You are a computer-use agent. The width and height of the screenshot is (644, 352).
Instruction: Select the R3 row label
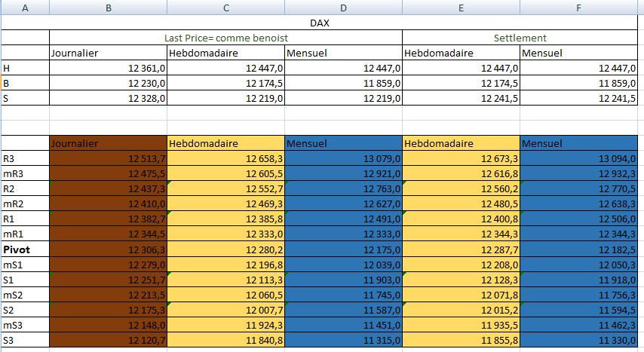point(25,158)
